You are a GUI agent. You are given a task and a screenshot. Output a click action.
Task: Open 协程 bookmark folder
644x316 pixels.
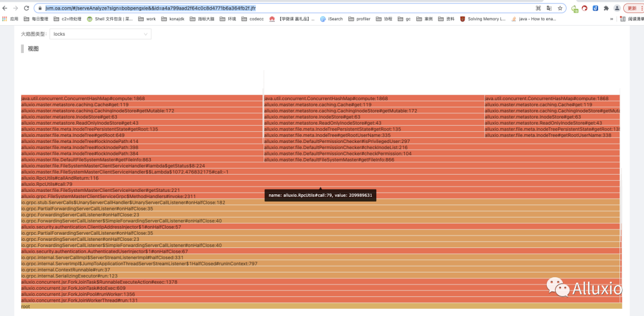(384, 19)
